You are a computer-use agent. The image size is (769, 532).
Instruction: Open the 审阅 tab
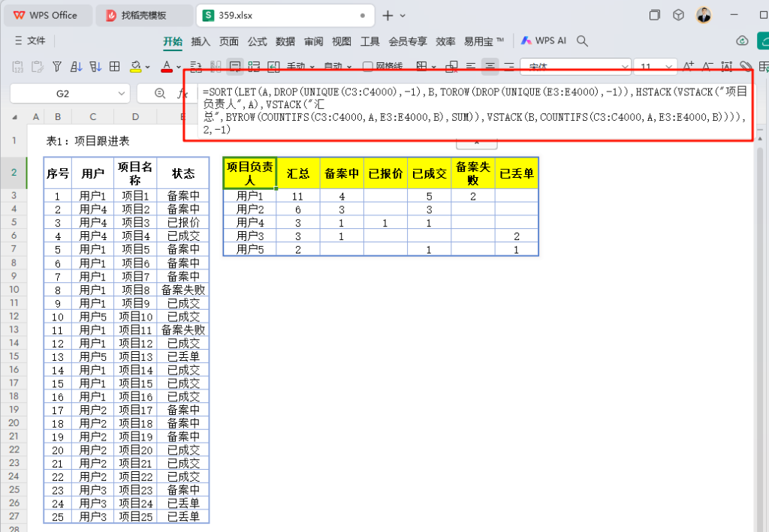click(314, 41)
